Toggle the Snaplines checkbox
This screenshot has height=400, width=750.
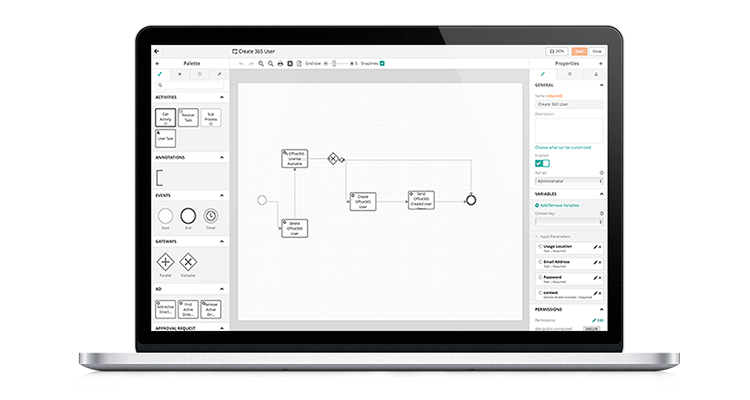click(x=382, y=63)
